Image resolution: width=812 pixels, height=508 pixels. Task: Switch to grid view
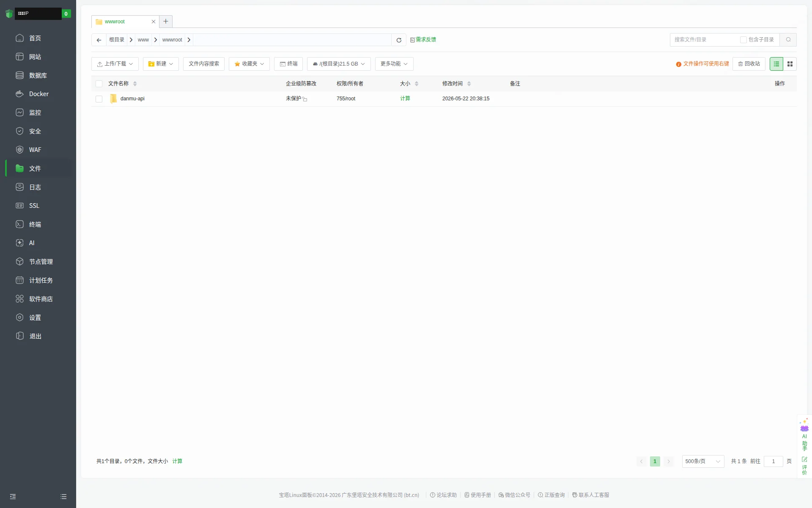(x=790, y=64)
